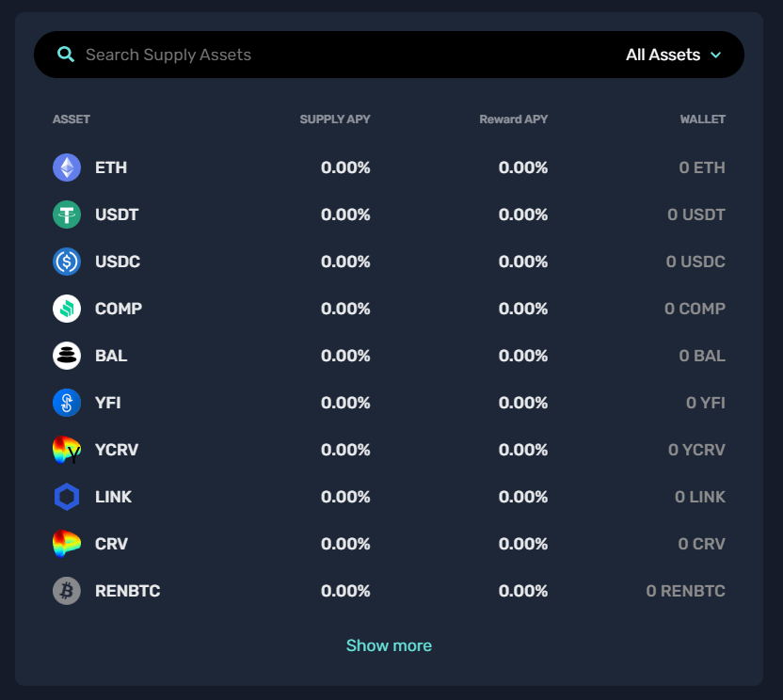783x700 pixels.
Task: Sort by SUPPLY APY column header
Action: [335, 119]
